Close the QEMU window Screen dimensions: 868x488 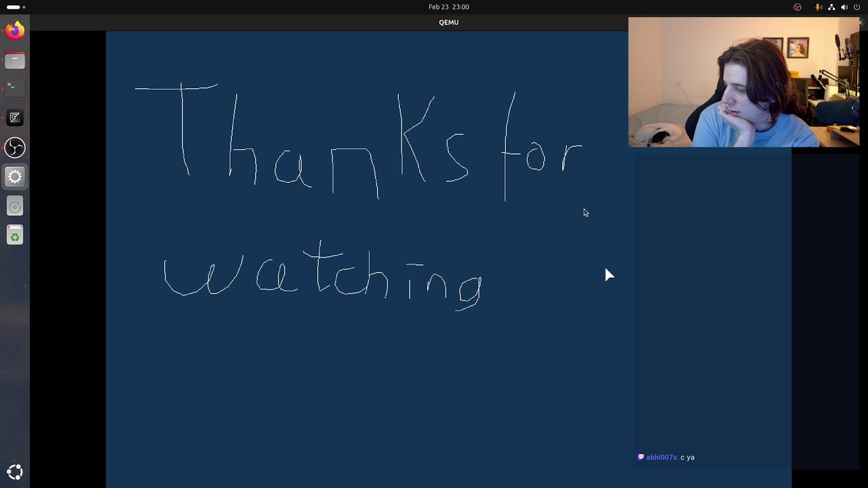point(860,22)
